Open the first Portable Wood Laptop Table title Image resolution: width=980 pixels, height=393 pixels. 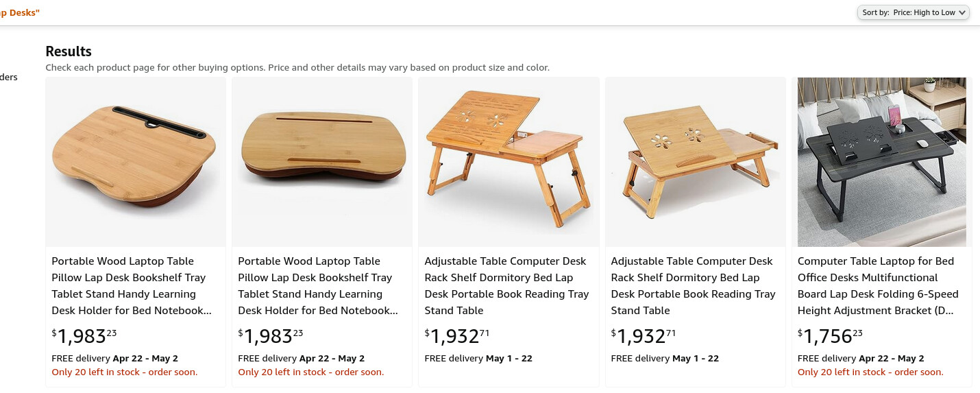coord(131,286)
